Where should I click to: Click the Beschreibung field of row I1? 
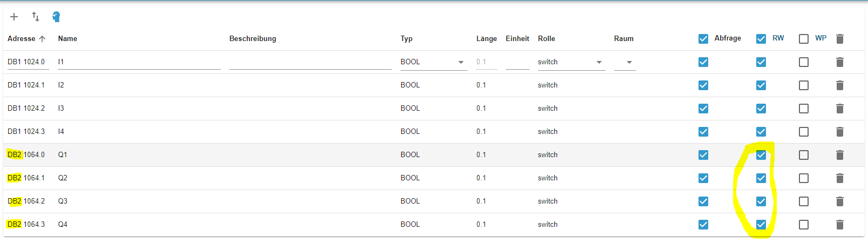click(310, 62)
